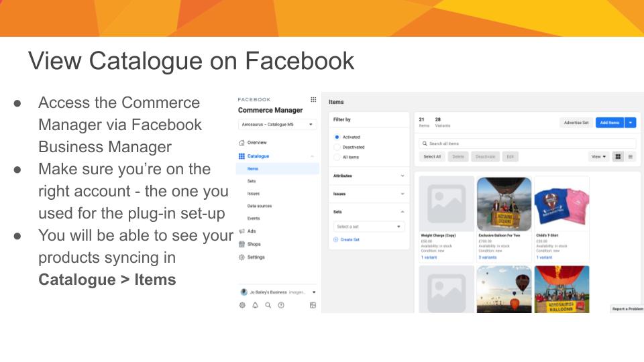Click 1 variant link under Weight Charge
644x362 pixels.
pyautogui.click(x=429, y=257)
